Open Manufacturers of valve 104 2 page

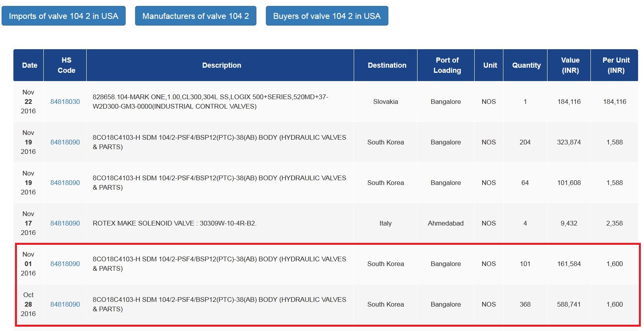(x=195, y=16)
